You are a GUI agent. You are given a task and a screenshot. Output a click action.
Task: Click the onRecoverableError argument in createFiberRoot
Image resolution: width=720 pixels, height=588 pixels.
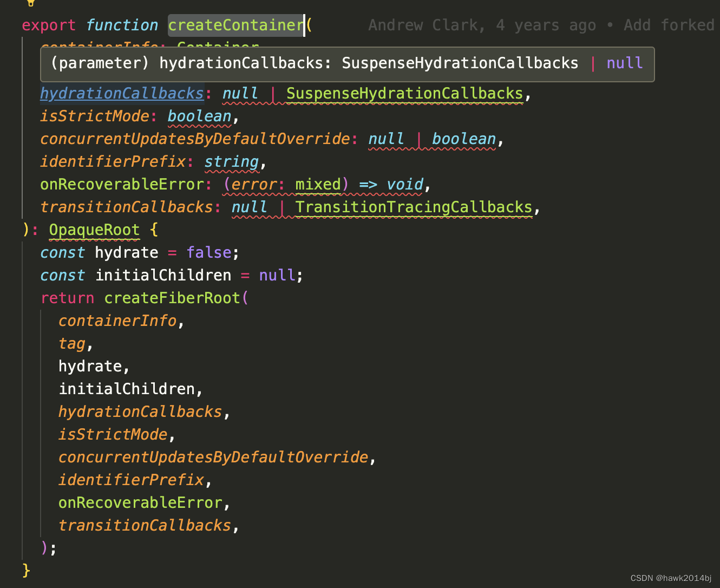[140, 503]
